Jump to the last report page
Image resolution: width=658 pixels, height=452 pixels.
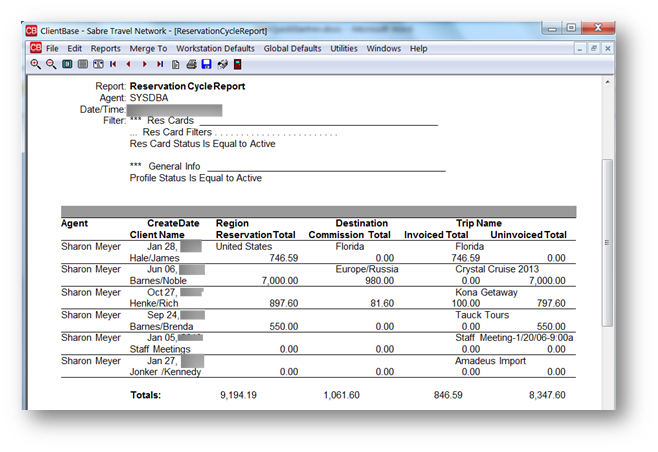[159, 64]
